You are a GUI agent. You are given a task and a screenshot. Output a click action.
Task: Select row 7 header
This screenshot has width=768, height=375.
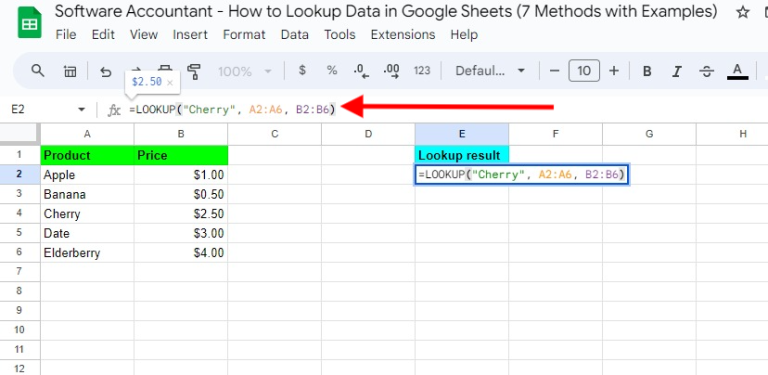[x=20, y=272]
